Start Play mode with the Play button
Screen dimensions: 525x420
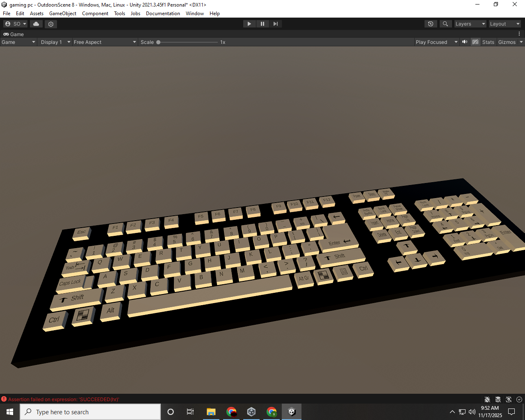point(249,24)
